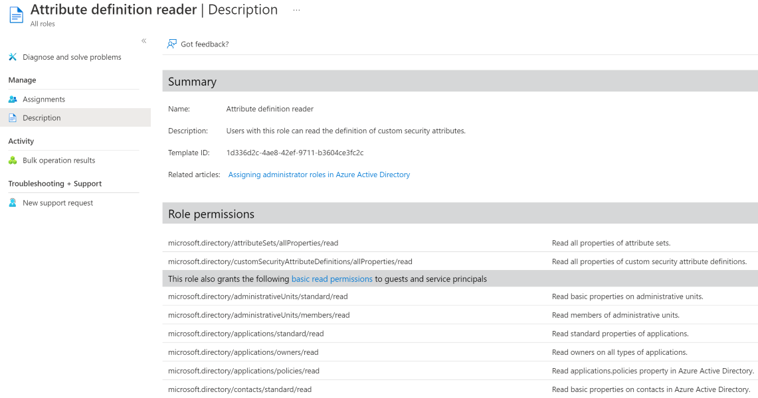Open the ellipsis more options menu

(x=296, y=10)
